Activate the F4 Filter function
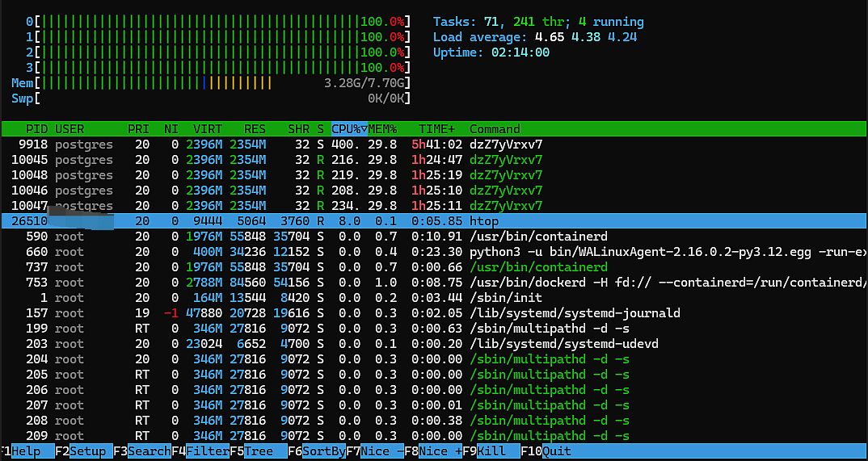 200,451
